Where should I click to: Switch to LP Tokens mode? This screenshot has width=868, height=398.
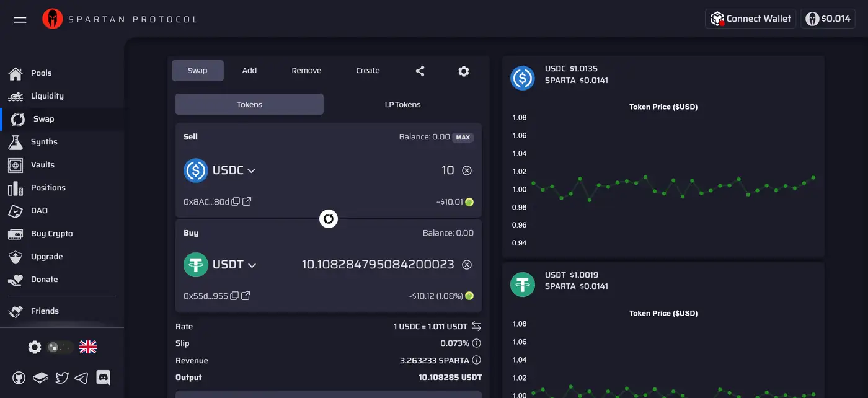(402, 105)
